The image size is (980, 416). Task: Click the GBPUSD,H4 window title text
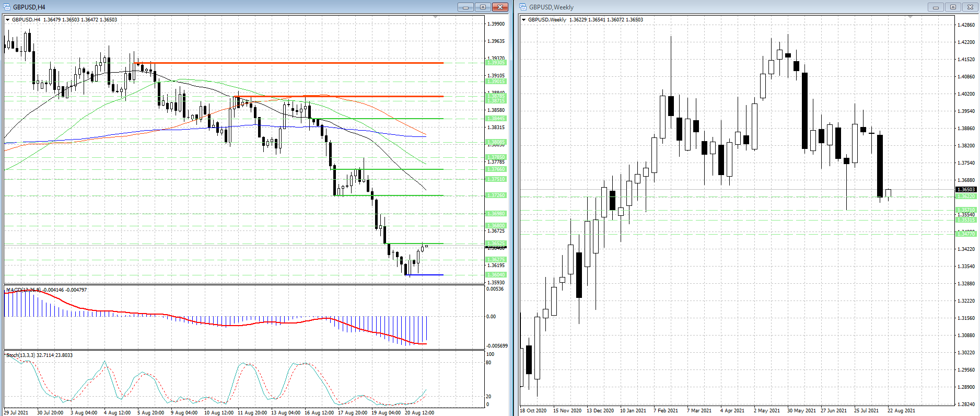coord(29,7)
